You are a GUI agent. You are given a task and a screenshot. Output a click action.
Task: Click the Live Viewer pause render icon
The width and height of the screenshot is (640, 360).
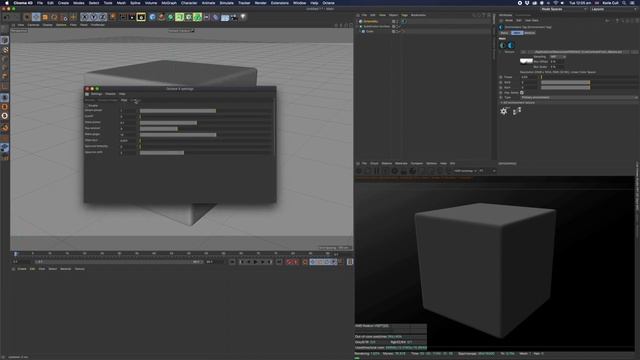[x=377, y=171]
